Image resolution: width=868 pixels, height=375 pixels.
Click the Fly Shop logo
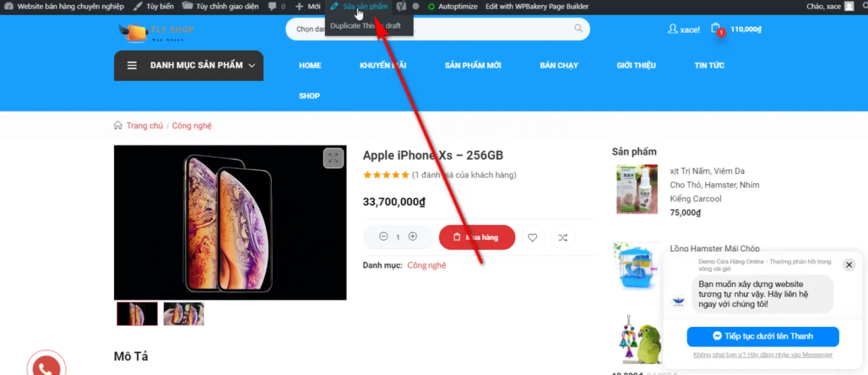[156, 32]
